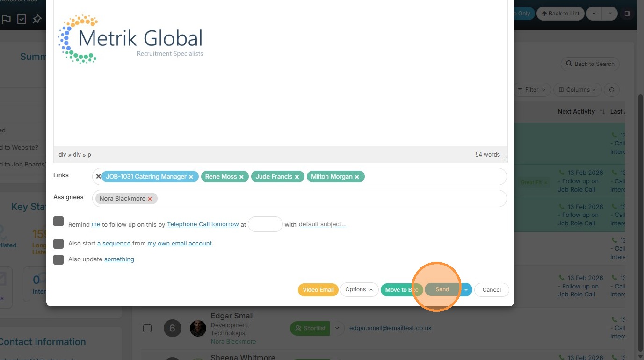The image size is (644, 360).
Task: Open the Filter dropdown
Action: [x=532, y=90]
